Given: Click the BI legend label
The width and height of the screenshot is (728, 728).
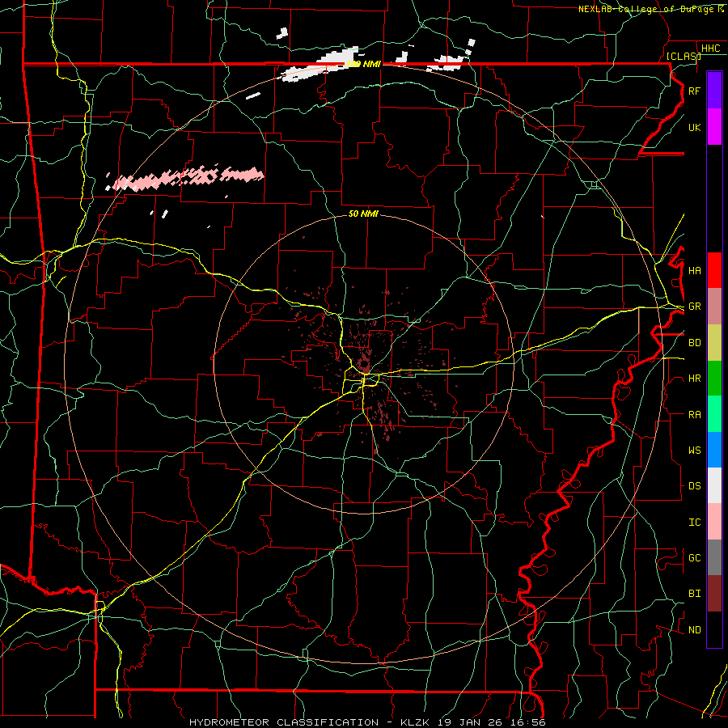Looking at the screenshot, I should coord(694,594).
